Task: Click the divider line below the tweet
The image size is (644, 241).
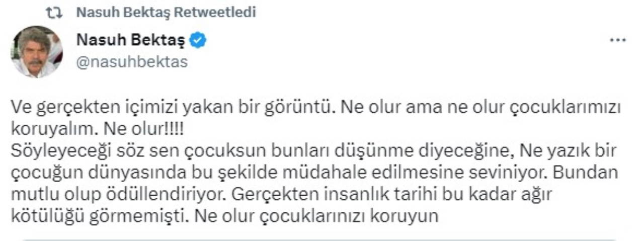Action: click(322, 239)
